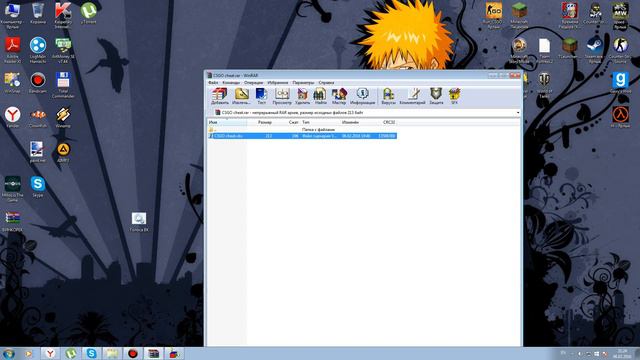
Task: Open Bandicam from the taskbar
Action: [133, 353]
